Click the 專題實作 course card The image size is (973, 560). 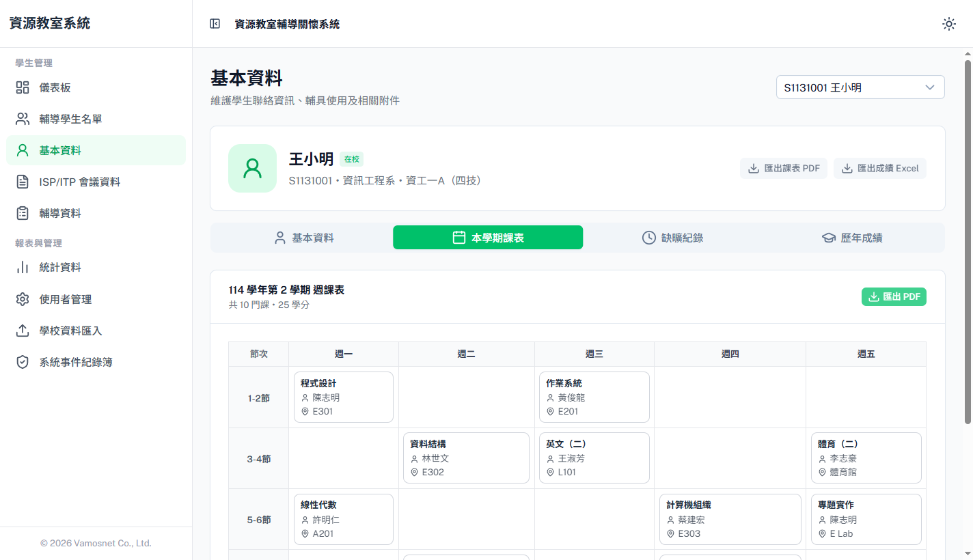(x=866, y=520)
